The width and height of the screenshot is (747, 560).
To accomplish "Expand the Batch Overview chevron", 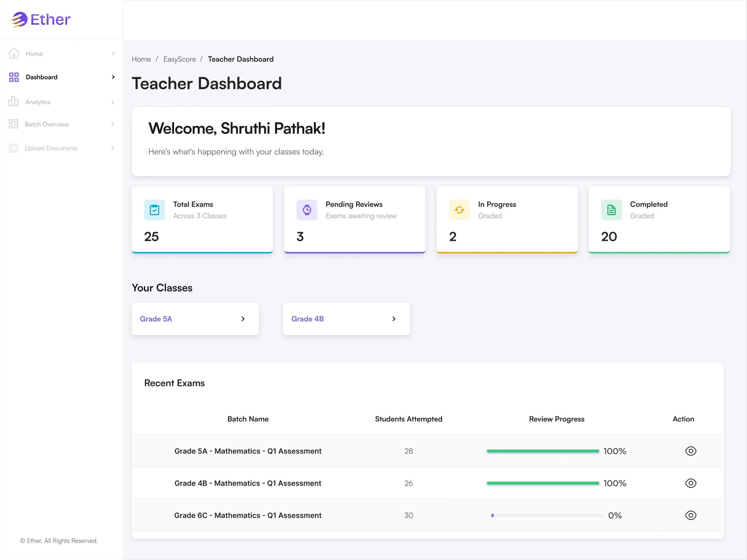I will coord(113,124).
